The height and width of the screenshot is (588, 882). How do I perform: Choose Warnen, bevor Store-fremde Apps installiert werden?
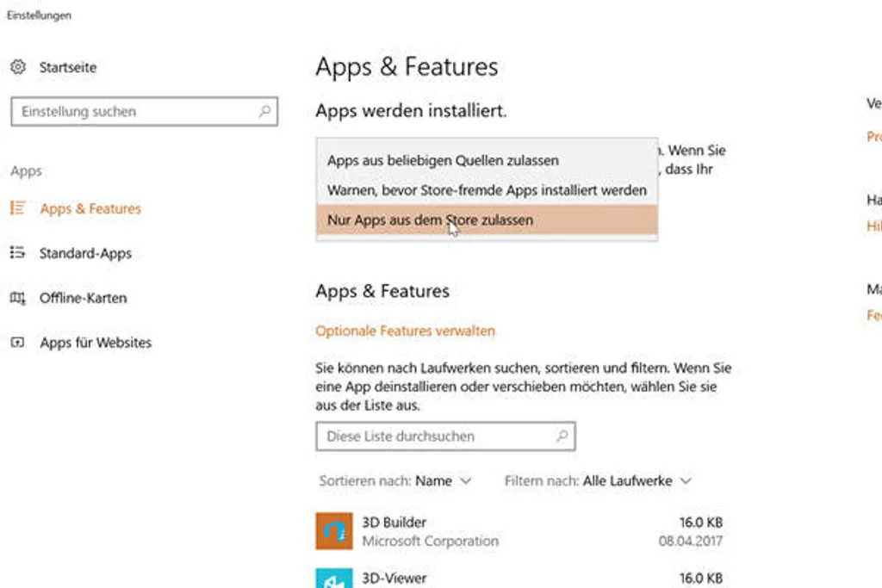pyautogui.click(x=487, y=190)
